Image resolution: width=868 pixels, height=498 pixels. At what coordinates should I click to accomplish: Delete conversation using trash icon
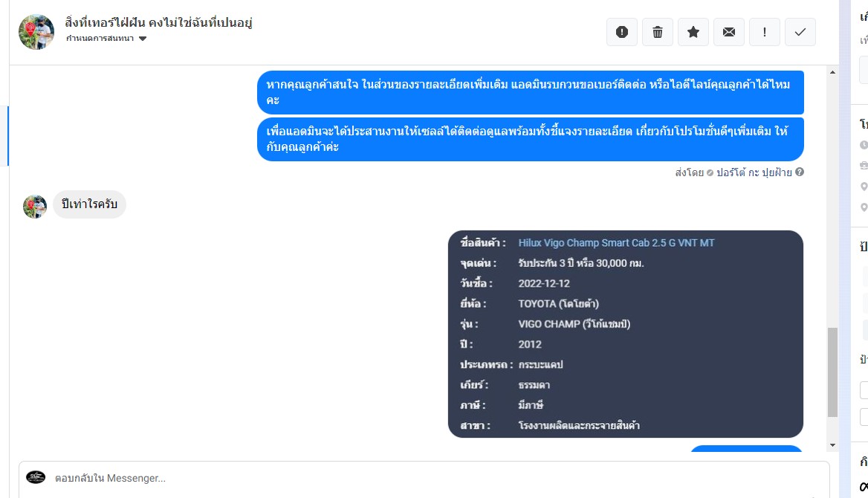(x=658, y=32)
